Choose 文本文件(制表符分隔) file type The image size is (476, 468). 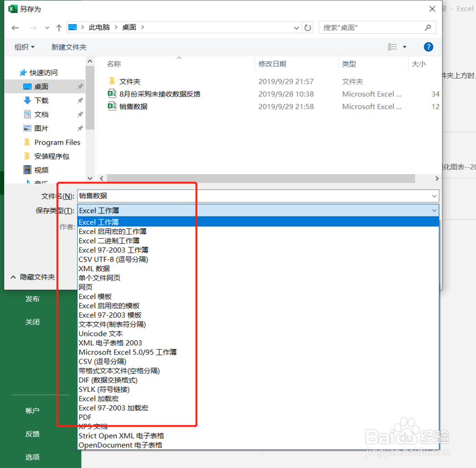click(x=112, y=324)
